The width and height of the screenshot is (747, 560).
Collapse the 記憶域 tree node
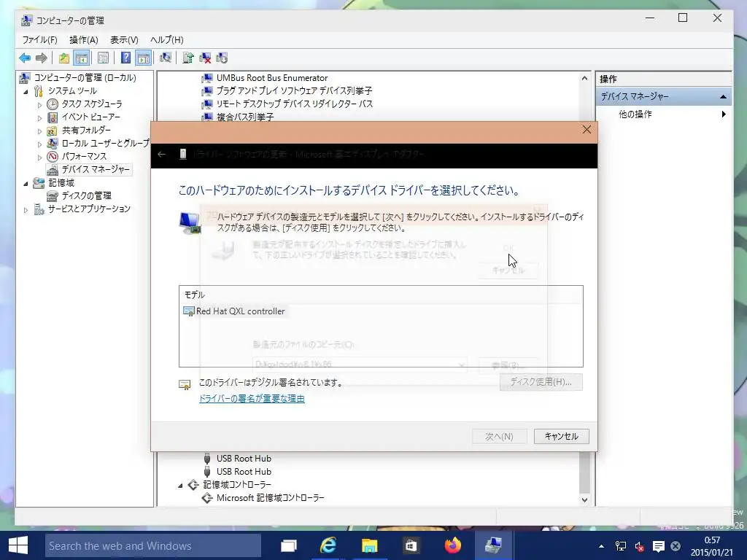click(26, 183)
